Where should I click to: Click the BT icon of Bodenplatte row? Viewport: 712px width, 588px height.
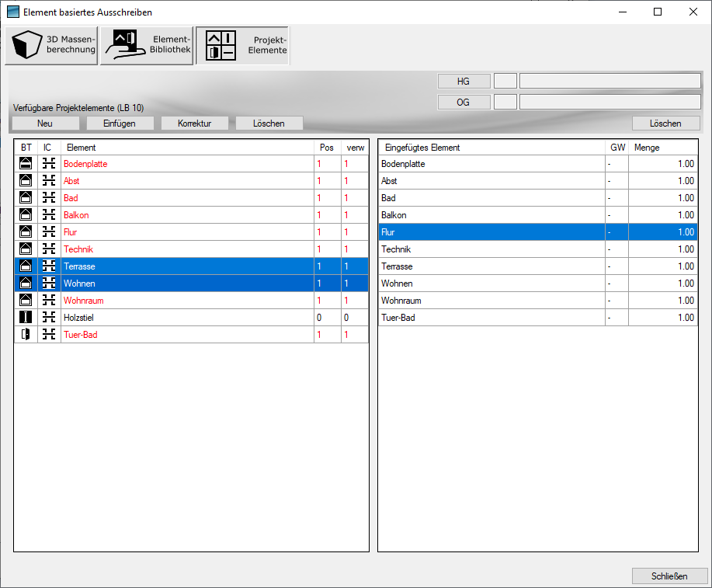[x=26, y=164]
